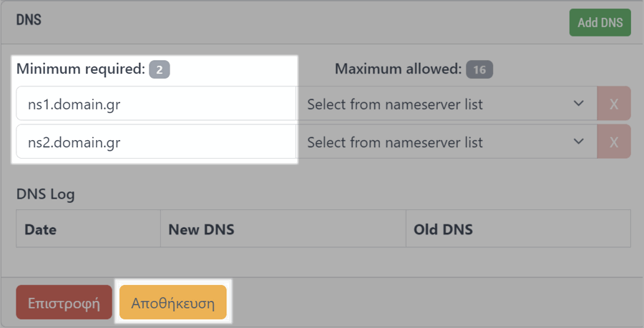
Task: Click the minimum required badge showing 2
Action: pos(160,70)
